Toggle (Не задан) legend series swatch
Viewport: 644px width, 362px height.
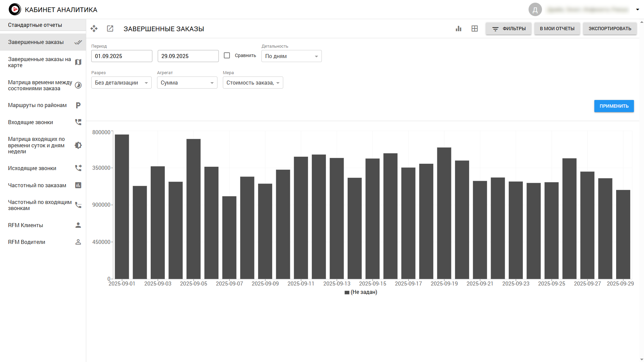click(x=347, y=293)
